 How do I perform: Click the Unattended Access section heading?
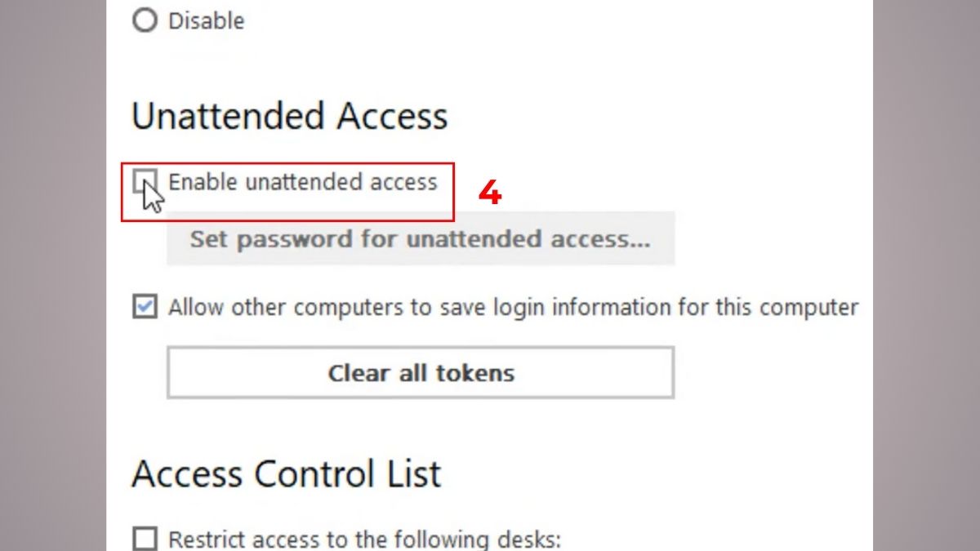tap(289, 117)
